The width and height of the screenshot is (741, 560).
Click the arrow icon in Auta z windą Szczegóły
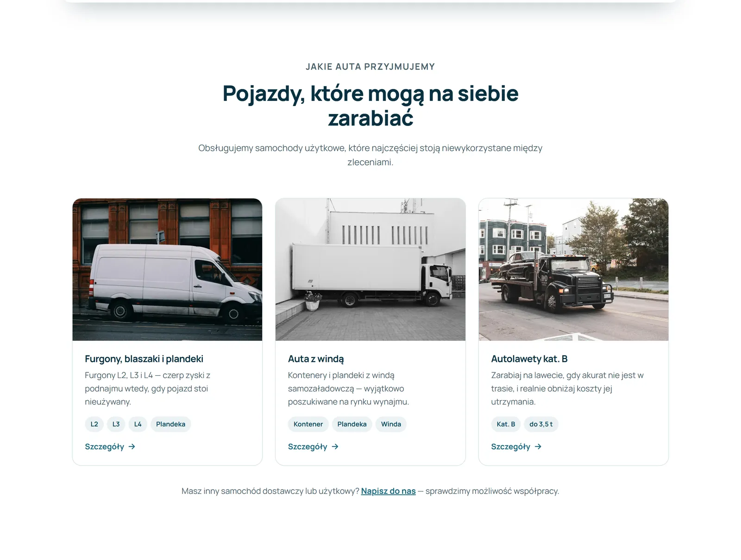coord(335,447)
